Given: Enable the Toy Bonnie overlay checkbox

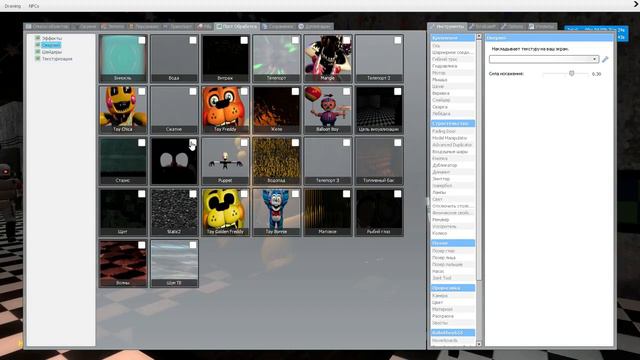Looking at the screenshot, I should point(295,194).
